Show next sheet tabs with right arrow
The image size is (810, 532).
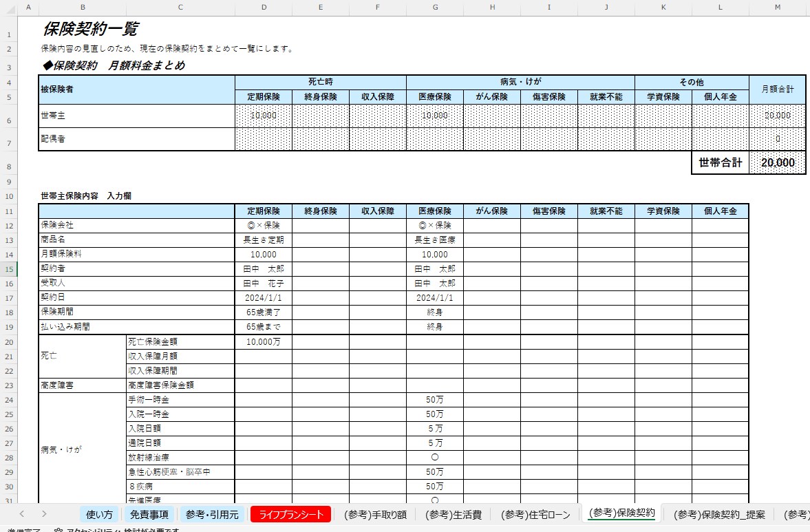[x=44, y=514]
